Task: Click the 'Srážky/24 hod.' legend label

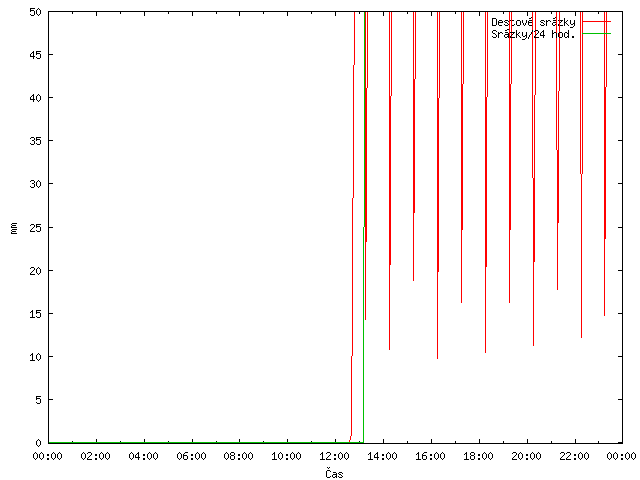Action: (x=533, y=34)
